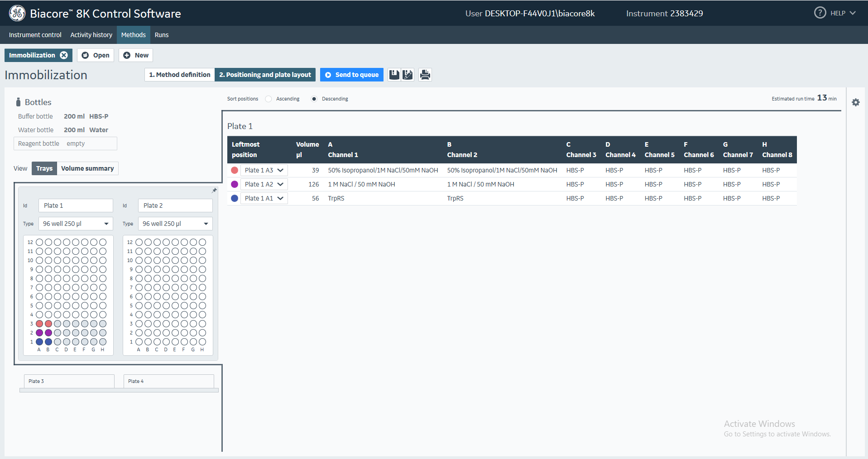Click the Help question mark icon
The width and height of the screenshot is (868, 459).
click(820, 13)
